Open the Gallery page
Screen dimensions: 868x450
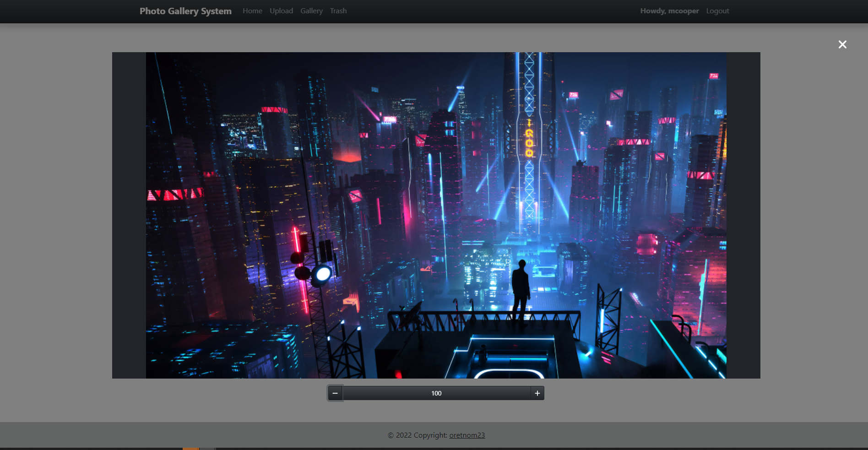311,11
